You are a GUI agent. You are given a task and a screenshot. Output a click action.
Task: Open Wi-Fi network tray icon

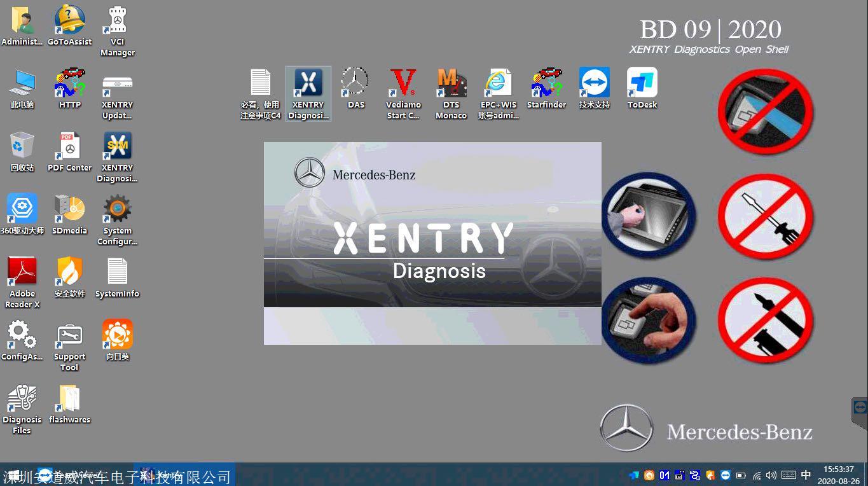pos(757,475)
